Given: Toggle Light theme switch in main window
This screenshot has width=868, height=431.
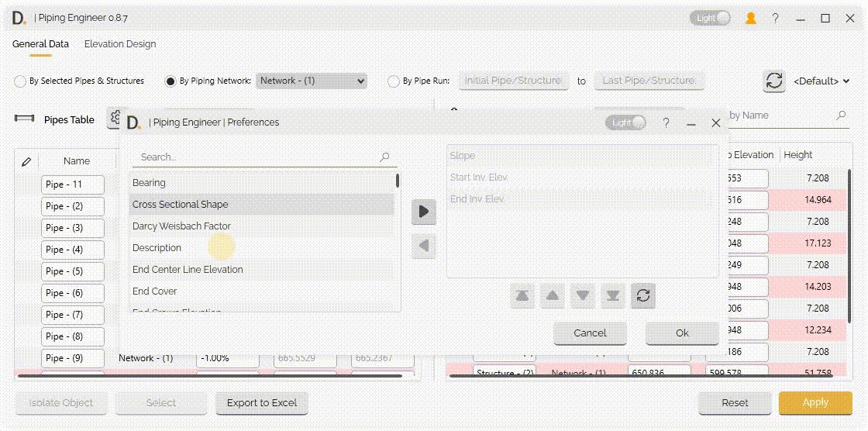Looking at the screenshot, I should point(710,19).
